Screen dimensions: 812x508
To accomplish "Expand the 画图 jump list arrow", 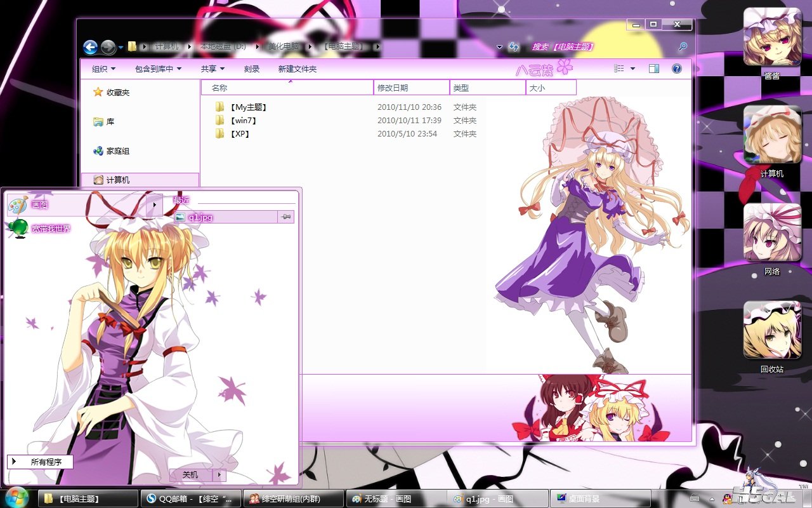I will pos(155,204).
